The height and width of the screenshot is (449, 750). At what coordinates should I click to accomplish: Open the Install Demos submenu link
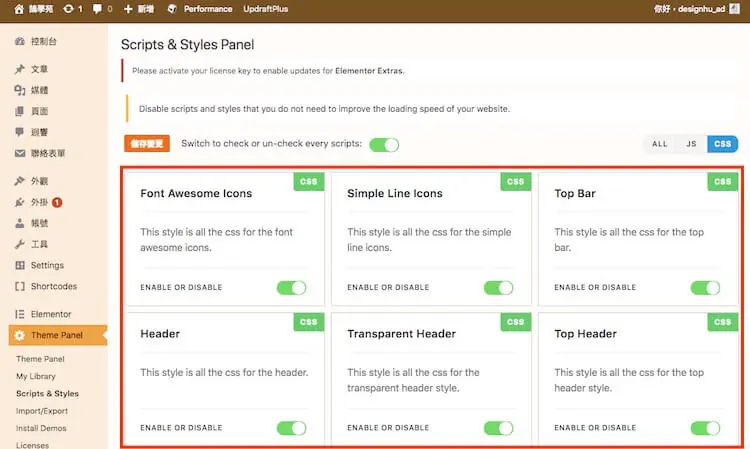pos(41,428)
